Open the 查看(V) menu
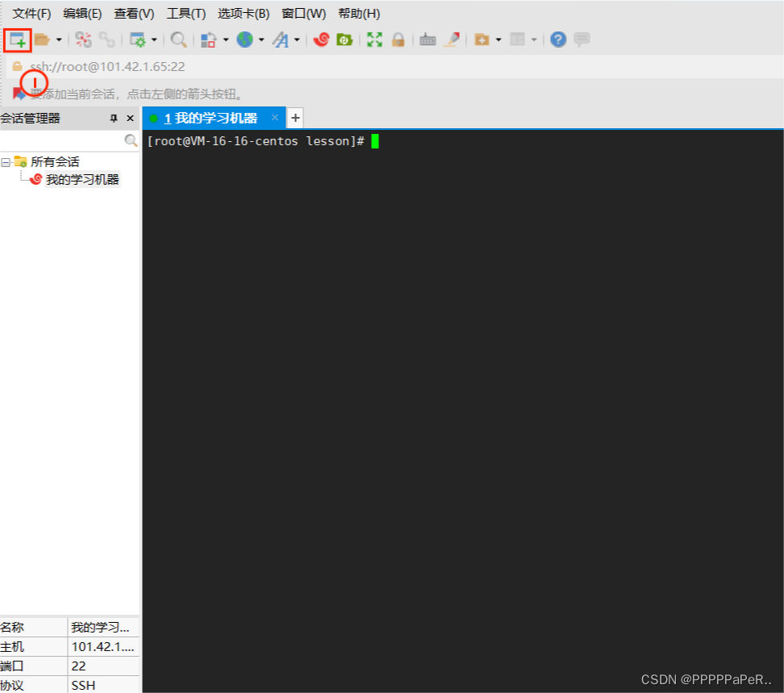This screenshot has height=693, width=784. pyautogui.click(x=134, y=14)
